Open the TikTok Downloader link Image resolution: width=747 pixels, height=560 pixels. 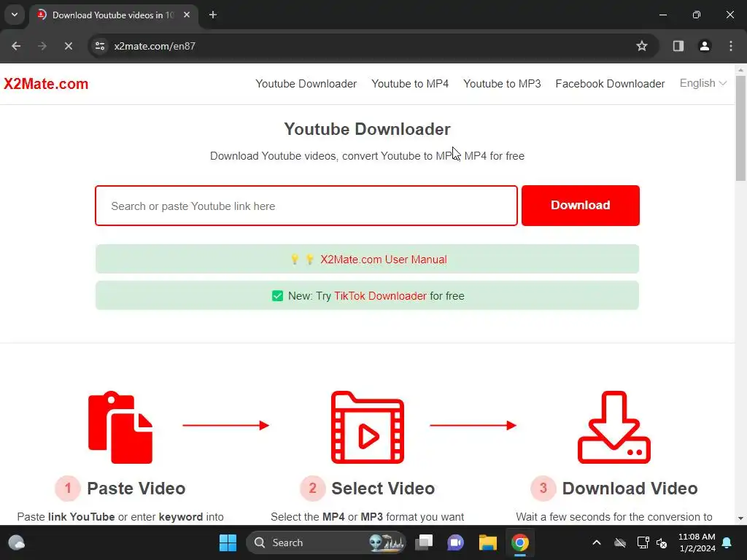pos(380,296)
